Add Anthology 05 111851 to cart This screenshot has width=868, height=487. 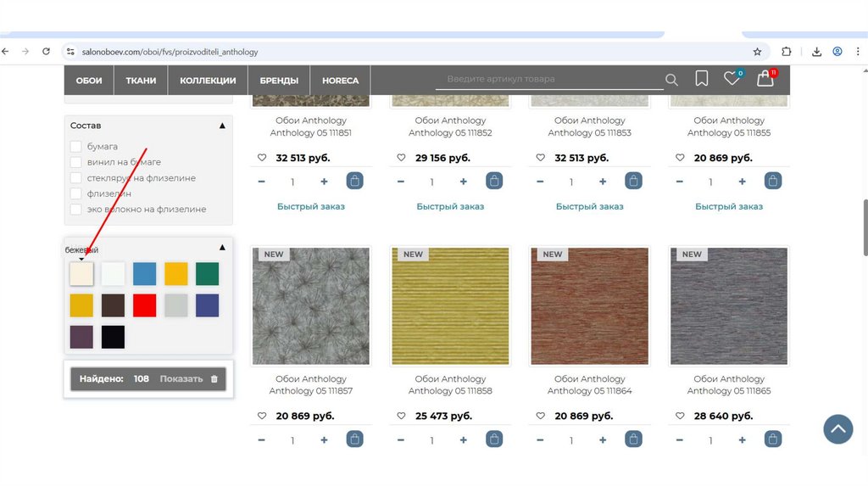355,182
